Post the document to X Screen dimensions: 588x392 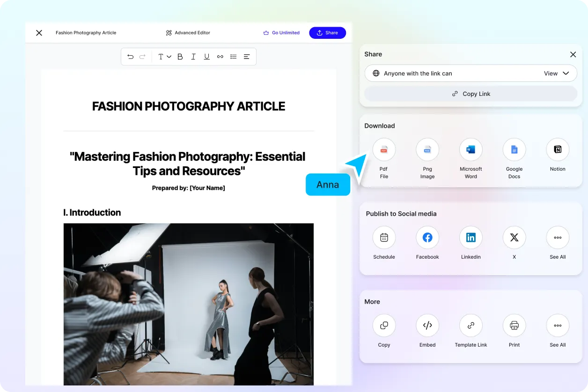point(514,238)
